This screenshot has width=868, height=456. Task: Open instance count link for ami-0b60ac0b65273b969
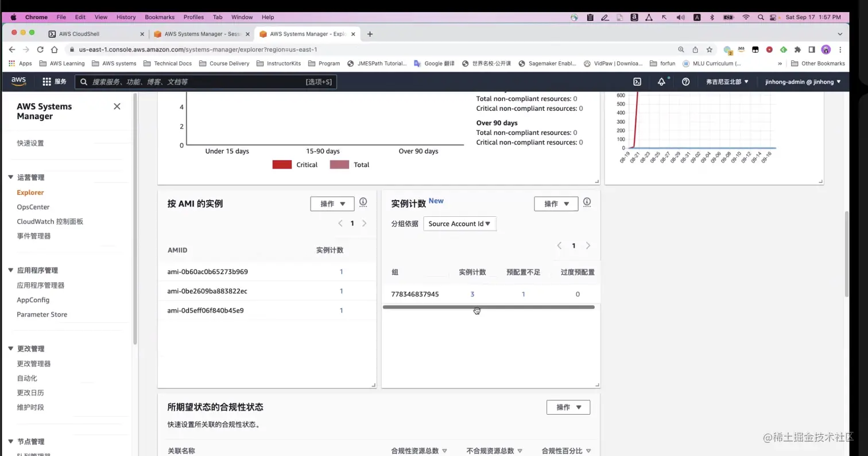(341, 272)
